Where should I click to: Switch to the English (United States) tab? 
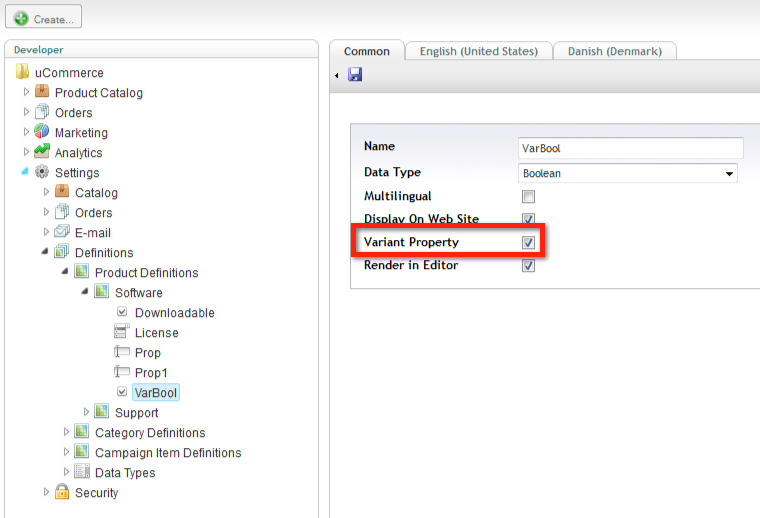(x=478, y=51)
